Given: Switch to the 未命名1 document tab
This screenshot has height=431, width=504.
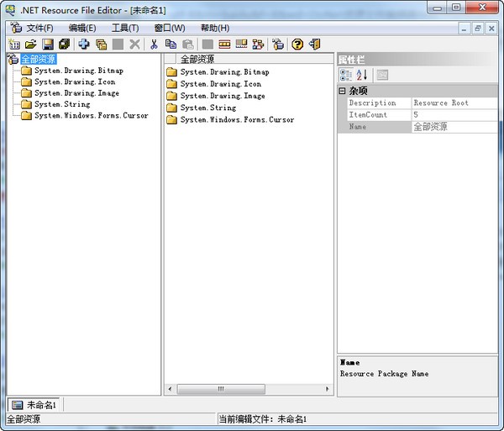Looking at the screenshot, I should [34, 405].
